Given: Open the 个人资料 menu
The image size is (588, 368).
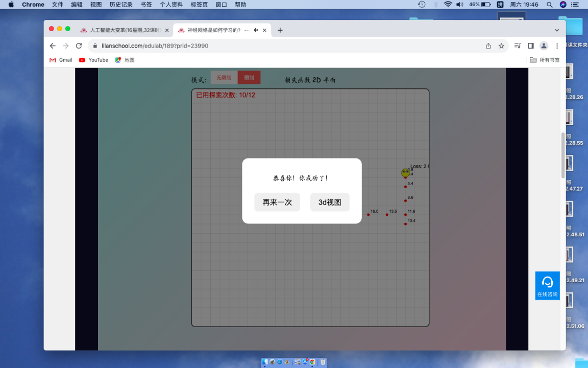Looking at the screenshot, I should tap(171, 5).
